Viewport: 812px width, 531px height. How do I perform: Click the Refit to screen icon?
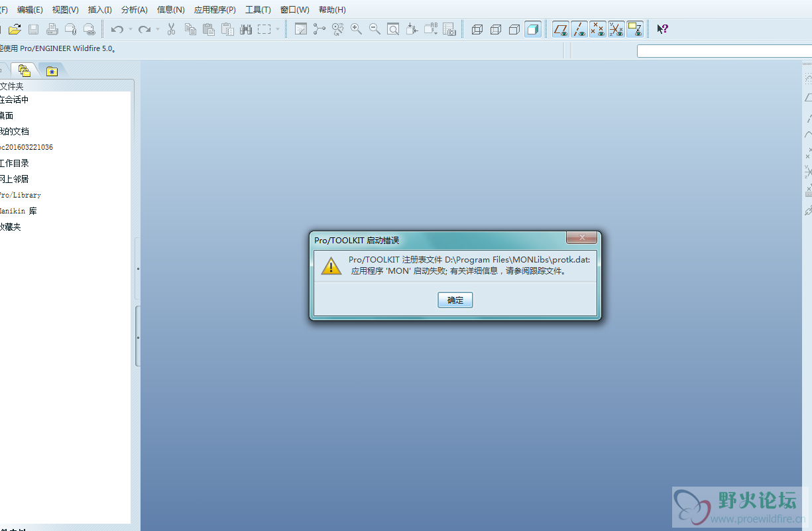point(393,29)
